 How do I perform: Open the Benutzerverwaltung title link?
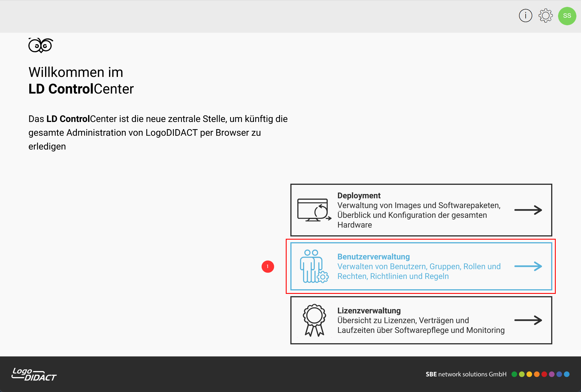[373, 257]
